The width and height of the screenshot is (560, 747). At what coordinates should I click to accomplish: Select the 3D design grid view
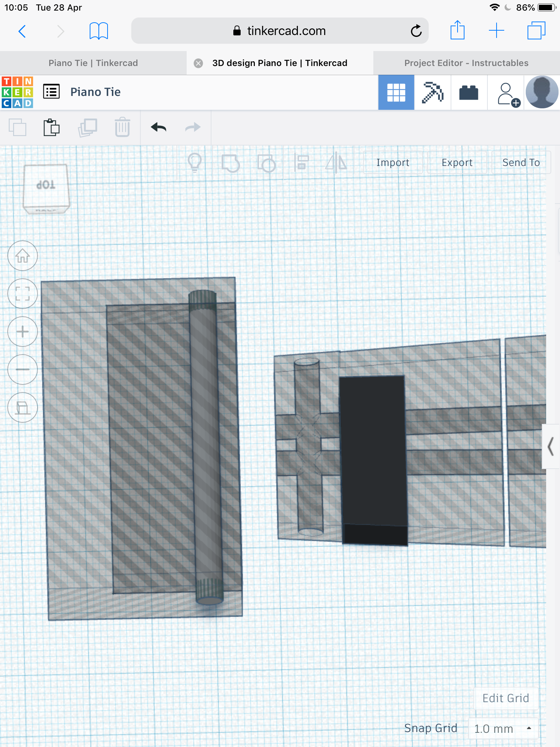[396, 93]
